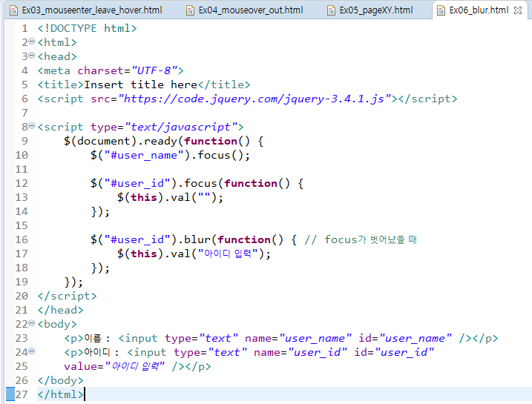This screenshot has width=532, height=404.
Task: Click line number 15 in the gutter
Action: coord(22,226)
